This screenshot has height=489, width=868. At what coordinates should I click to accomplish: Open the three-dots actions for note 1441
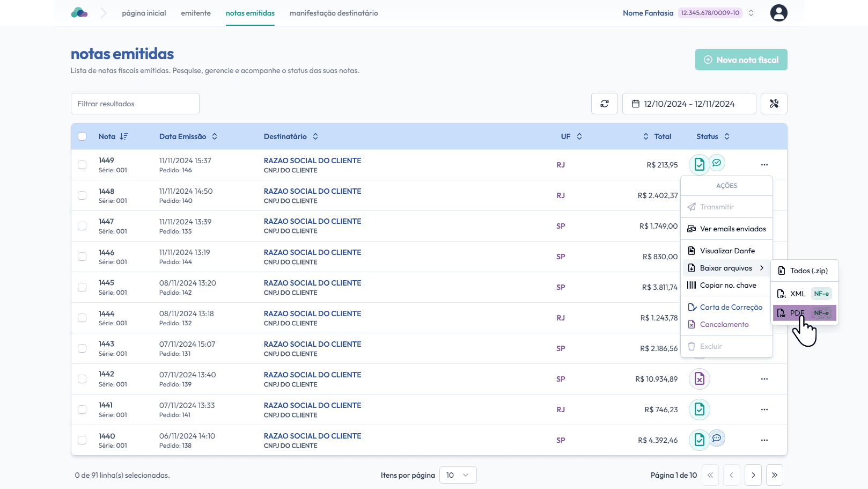[x=764, y=410]
